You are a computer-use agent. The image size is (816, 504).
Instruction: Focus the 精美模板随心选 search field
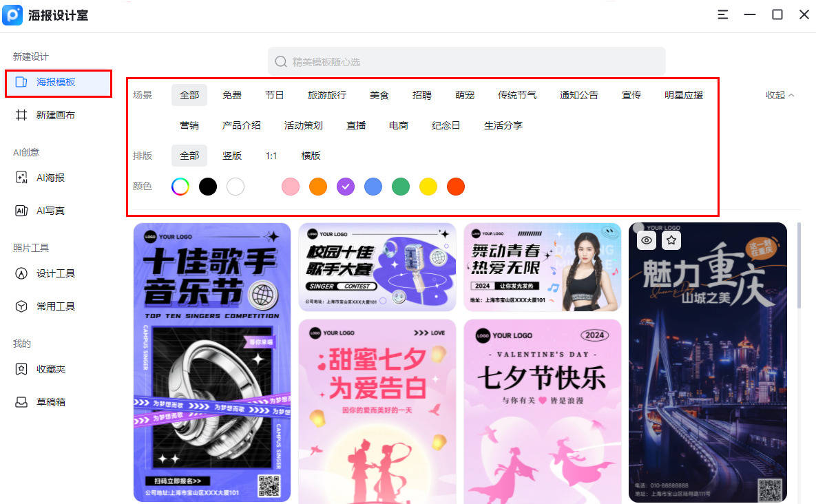(x=467, y=61)
